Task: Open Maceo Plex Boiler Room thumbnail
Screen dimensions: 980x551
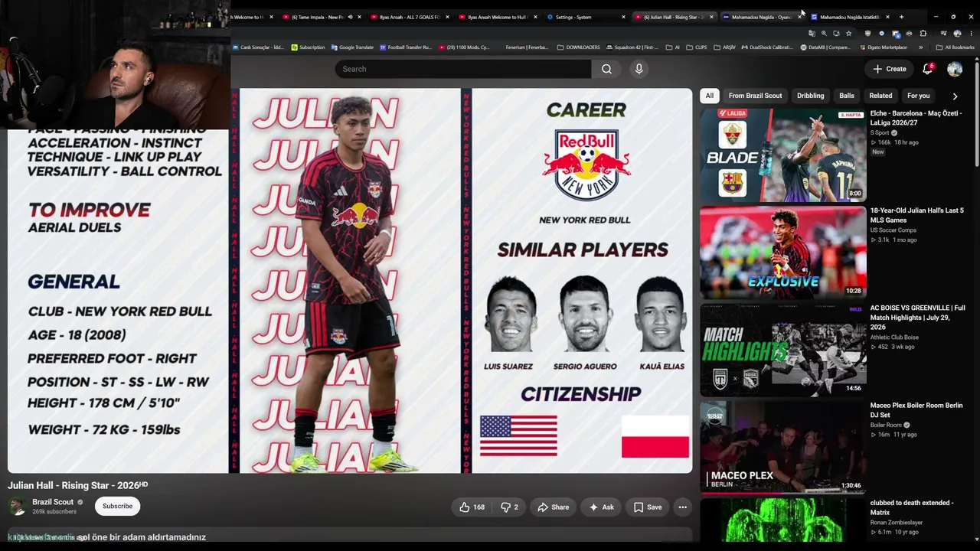Action: coord(783,447)
